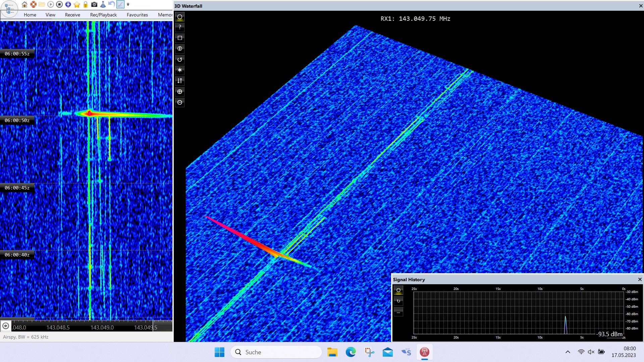Open the Snipping Tool taskbar icon
The height and width of the screenshot is (362, 644).
pyautogui.click(x=369, y=352)
